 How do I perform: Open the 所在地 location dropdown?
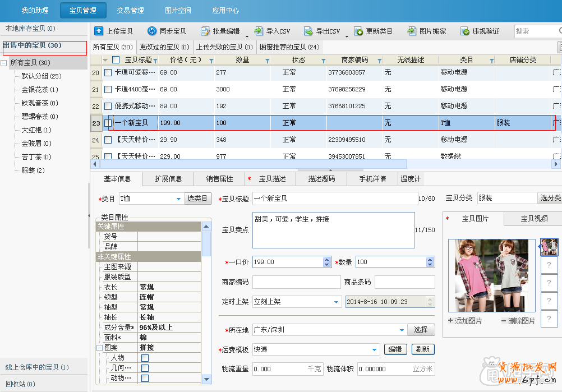(x=402, y=330)
